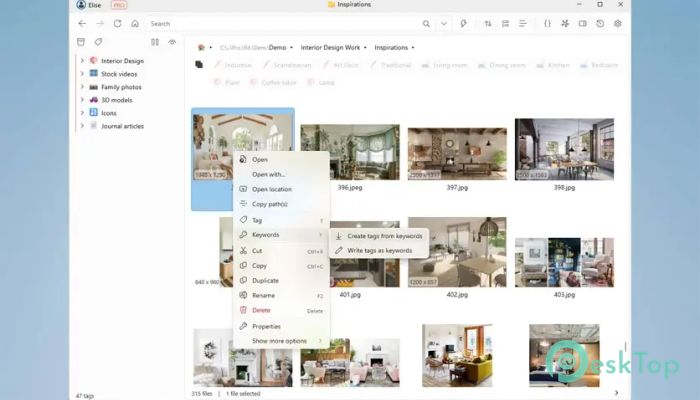
Task: Open Settings via the gear icon
Action: pos(617,23)
